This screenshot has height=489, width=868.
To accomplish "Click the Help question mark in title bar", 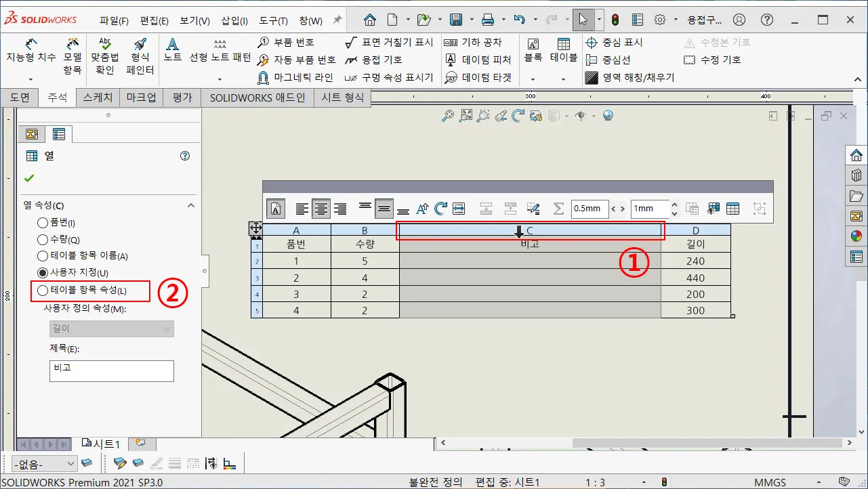I will (766, 20).
